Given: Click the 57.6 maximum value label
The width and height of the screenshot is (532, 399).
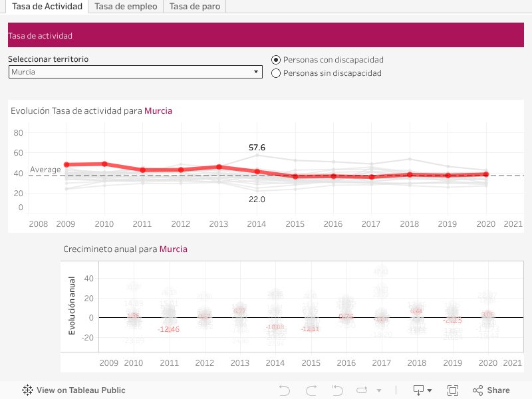Looking at the screenshot, I should point(257,147).
